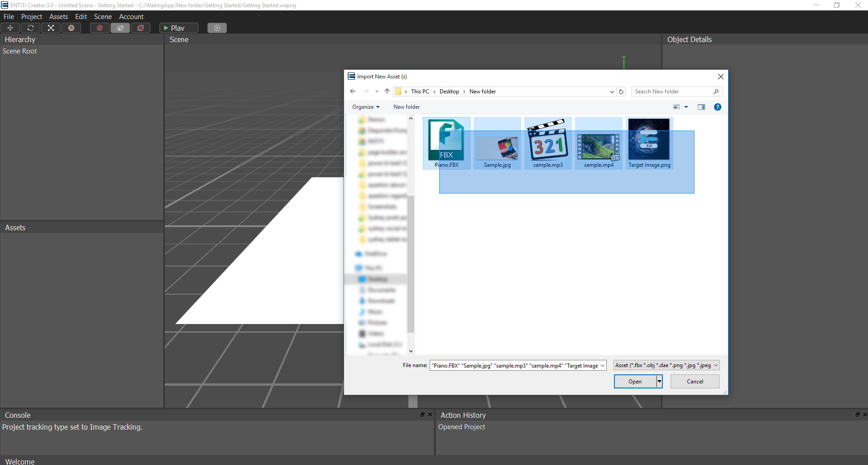Select Scene Root in the Hierarchy
The image size is (868, 465).
[20, 51]
